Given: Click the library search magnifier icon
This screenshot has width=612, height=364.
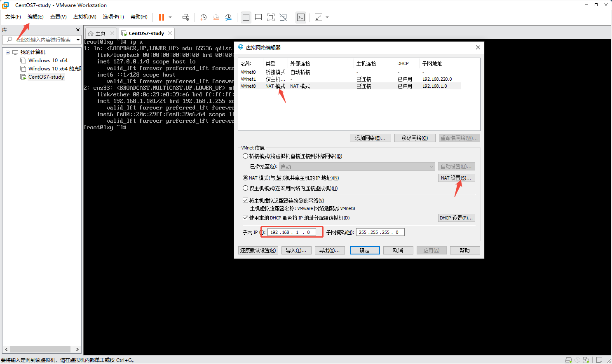Looking at the screenshot, I should (x=9, y=40).
